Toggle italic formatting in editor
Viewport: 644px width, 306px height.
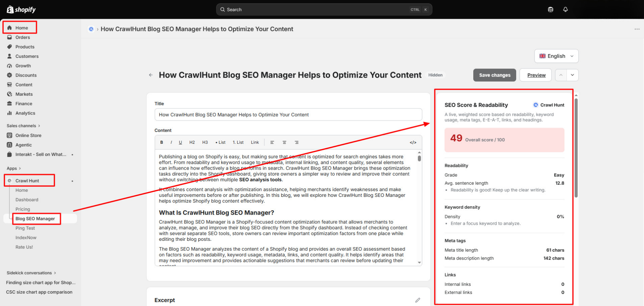pos(171,142)
